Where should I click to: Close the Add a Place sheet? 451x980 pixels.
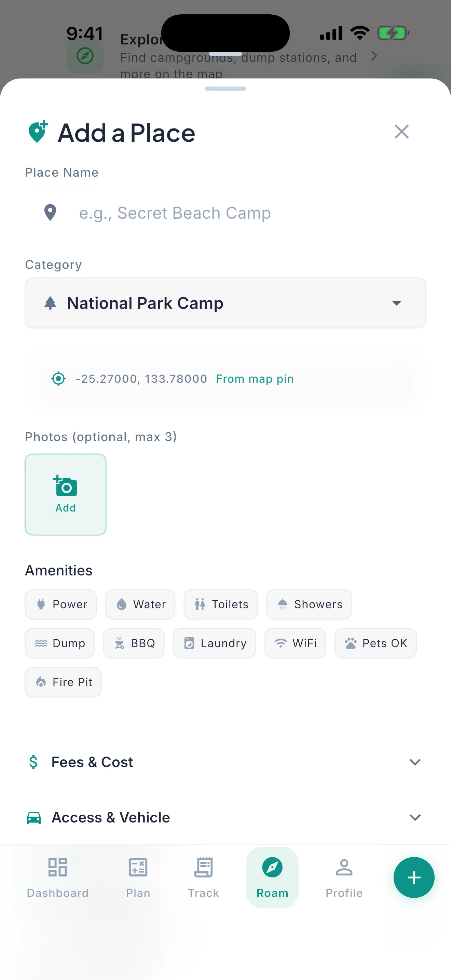point(401,132)
